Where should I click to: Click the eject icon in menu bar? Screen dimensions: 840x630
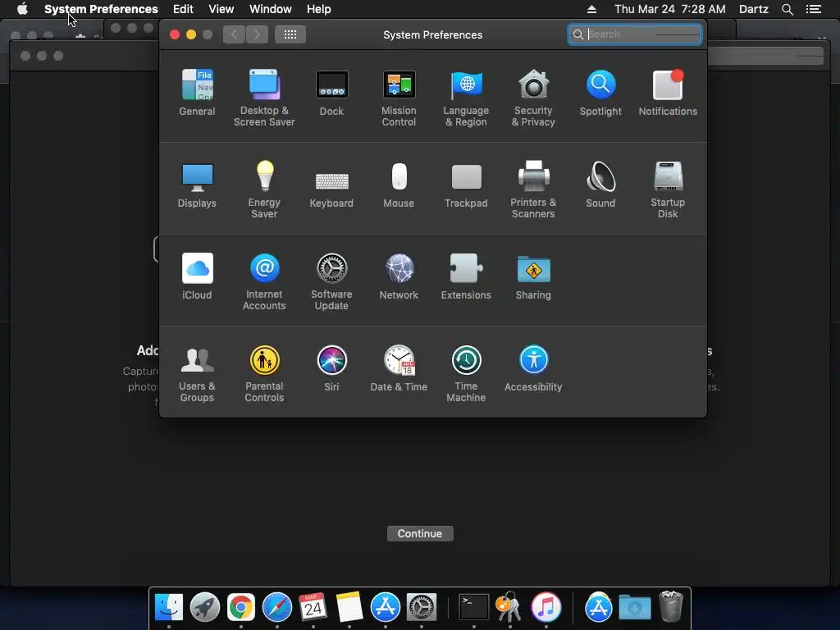click(x=591, y=9)
